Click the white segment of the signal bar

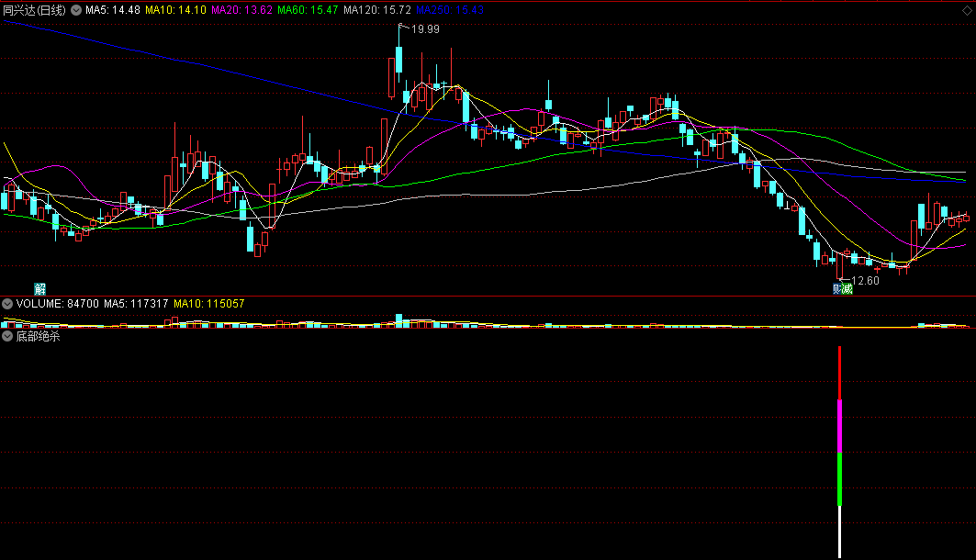pyautogui.click(x=840, y=532)
